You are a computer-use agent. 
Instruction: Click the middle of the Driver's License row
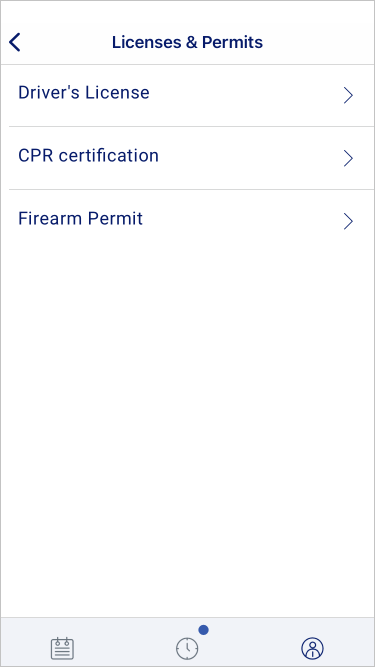pyautogui.click(x=188, y=96)
